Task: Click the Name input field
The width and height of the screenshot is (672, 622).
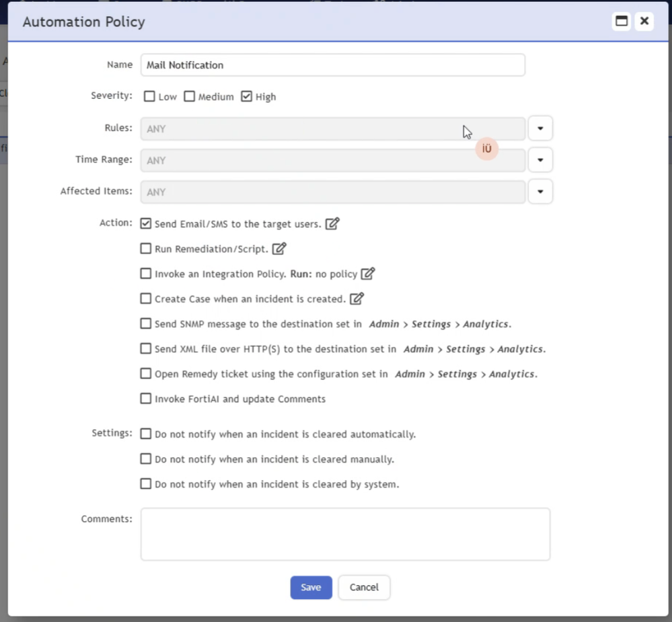Action: [332, 65]
